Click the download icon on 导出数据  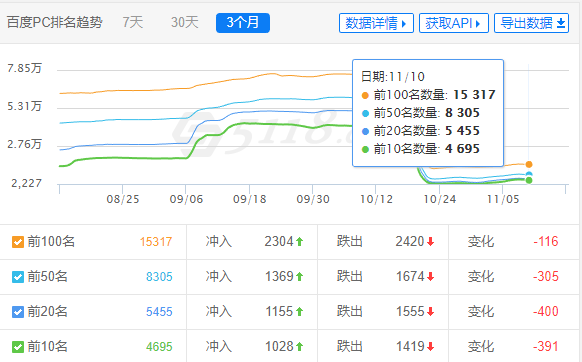coord(561,23)
